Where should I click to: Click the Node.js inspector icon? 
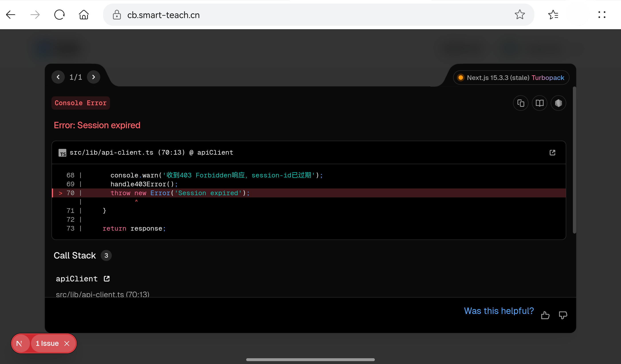[x=558, y=103]
